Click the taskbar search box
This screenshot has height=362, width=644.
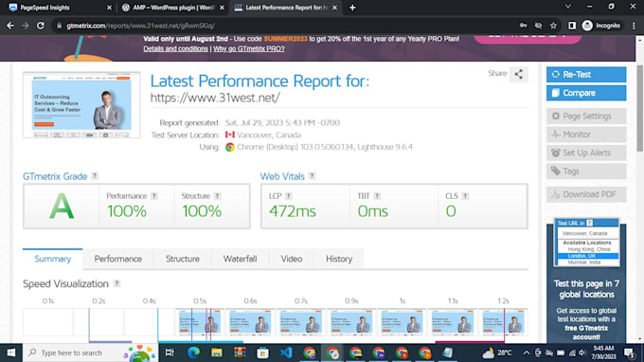[x=90, y=353]
